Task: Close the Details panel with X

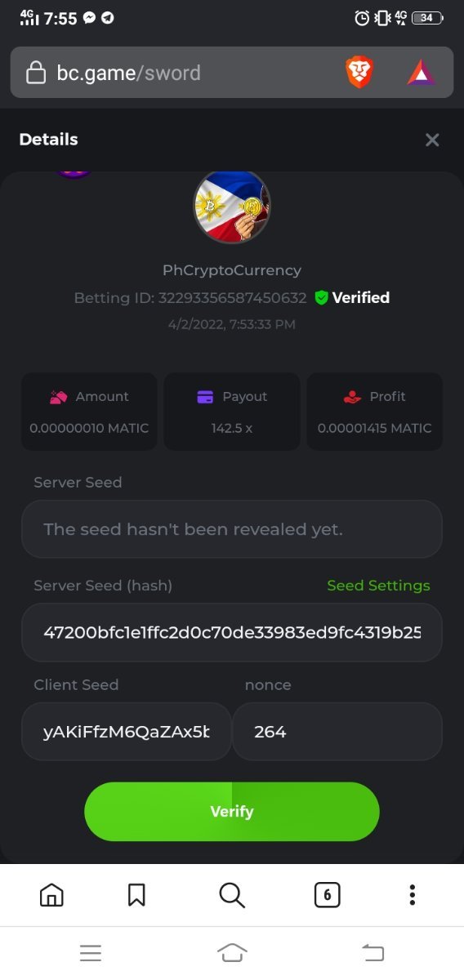Action: pos(432,140)
